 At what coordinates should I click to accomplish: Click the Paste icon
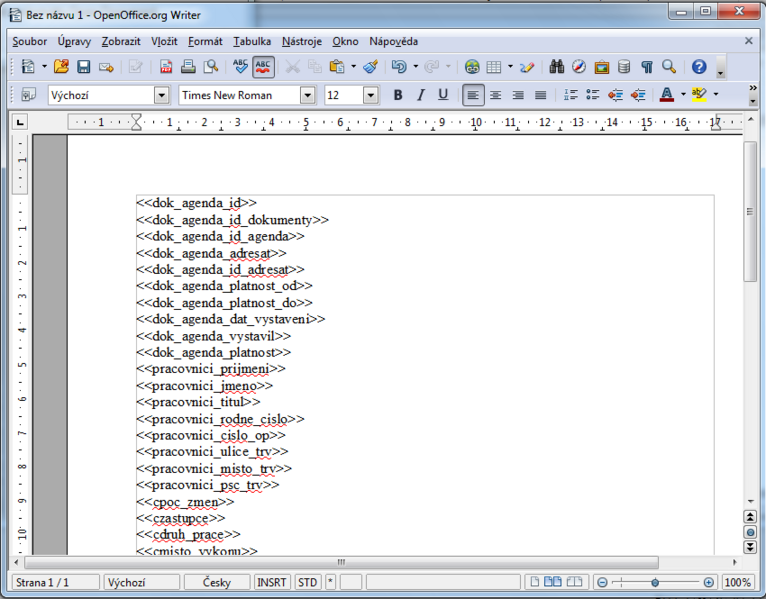(x=337, y=66)
